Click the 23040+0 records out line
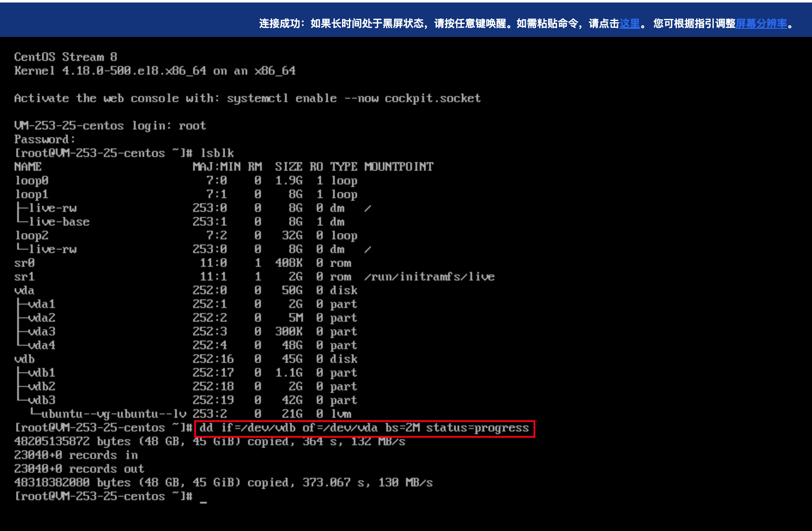Image resolution: width=812 pixels, height=531 pixels. click(79, 469)
